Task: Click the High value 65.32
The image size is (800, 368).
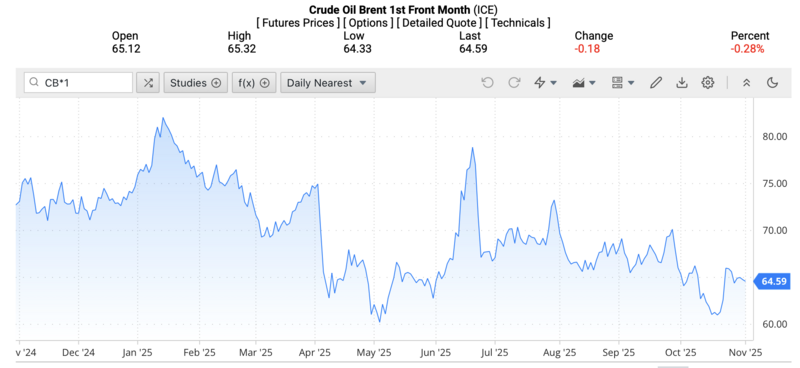Action: pos(242,49)
